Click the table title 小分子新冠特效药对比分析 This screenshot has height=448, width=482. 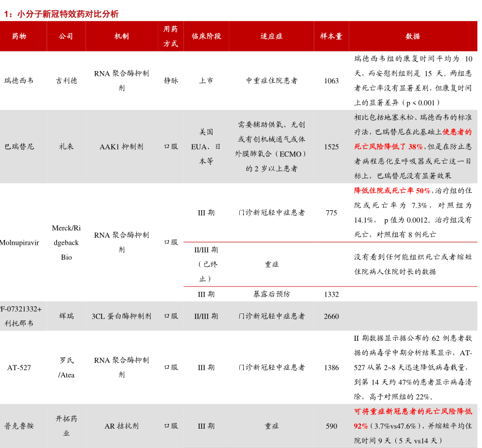(x=68, y=14)
